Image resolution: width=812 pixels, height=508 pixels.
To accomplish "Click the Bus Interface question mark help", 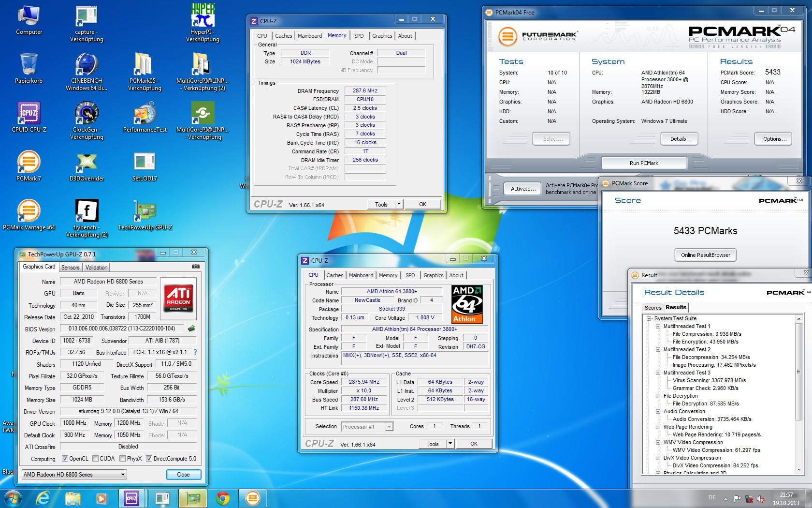I will click(195, 352).
